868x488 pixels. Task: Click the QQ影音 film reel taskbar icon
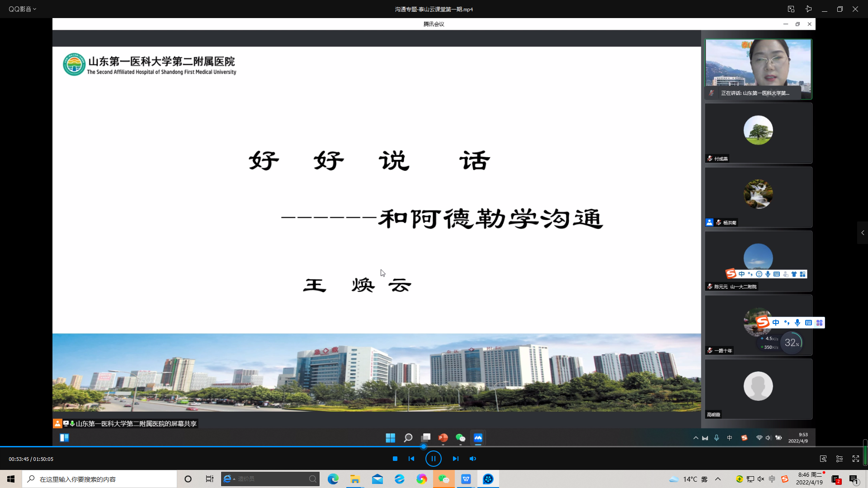pos(488,479)
